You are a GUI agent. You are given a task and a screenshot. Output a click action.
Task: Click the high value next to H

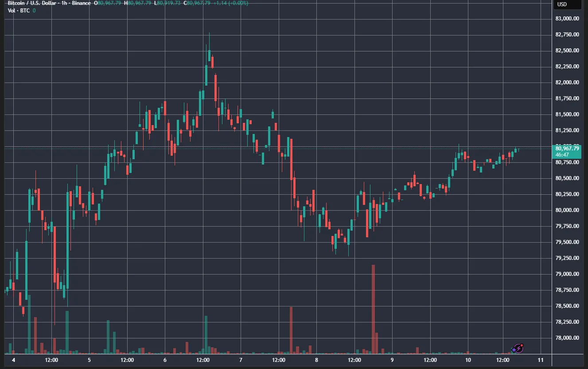(x=139, y=3)
